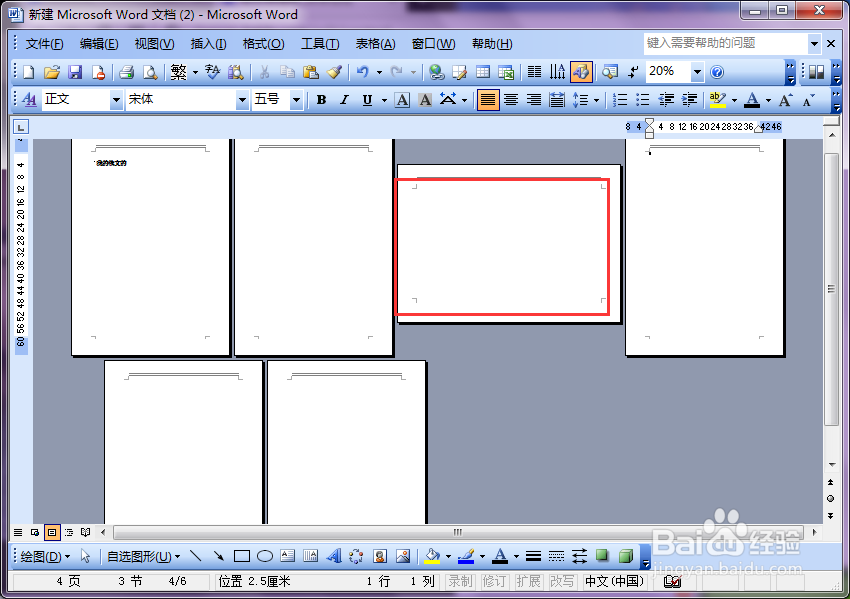Viewport: 850px width, 599px height.
Task: Insert a table from the toolbar
Action: click(x=482, y=72)
